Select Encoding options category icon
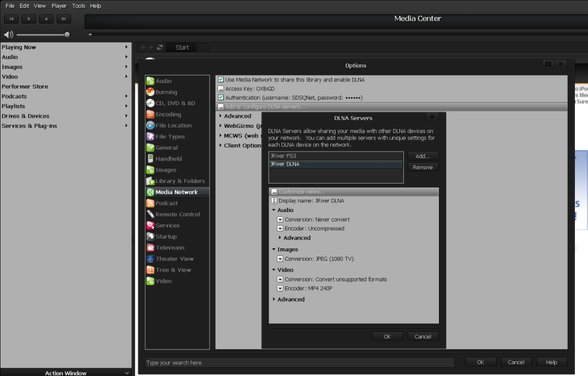This screenshot has height=376, width=588. point(150,114)
